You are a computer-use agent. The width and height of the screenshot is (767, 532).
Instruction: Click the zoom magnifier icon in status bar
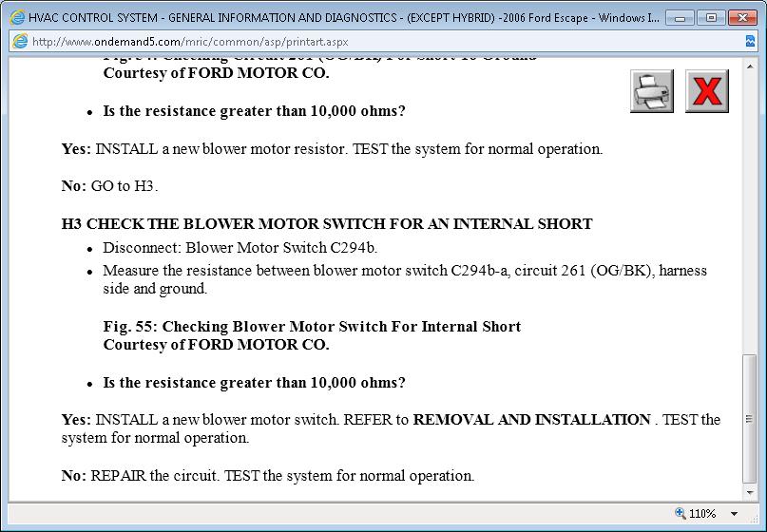click(x=680, y=513)
